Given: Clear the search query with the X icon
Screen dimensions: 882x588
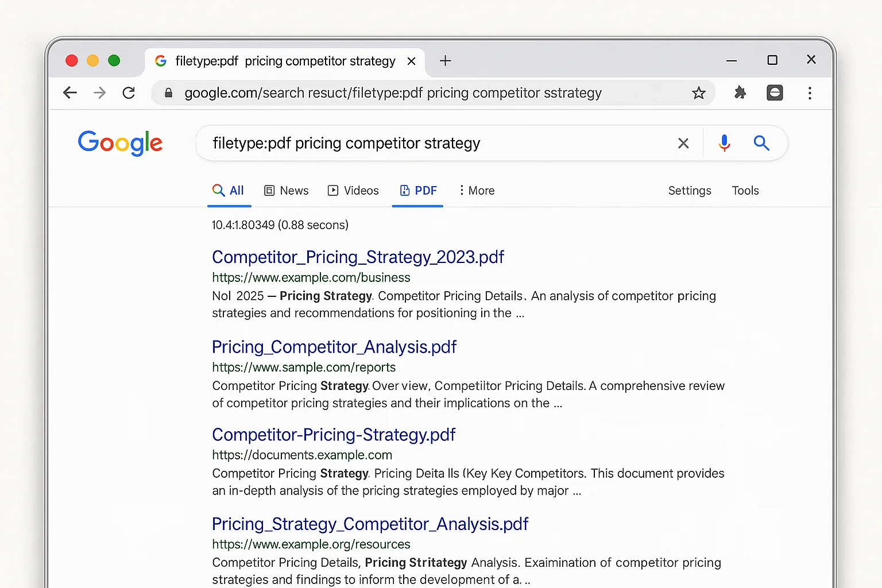Looking at the screenshot, I should 683,143.
